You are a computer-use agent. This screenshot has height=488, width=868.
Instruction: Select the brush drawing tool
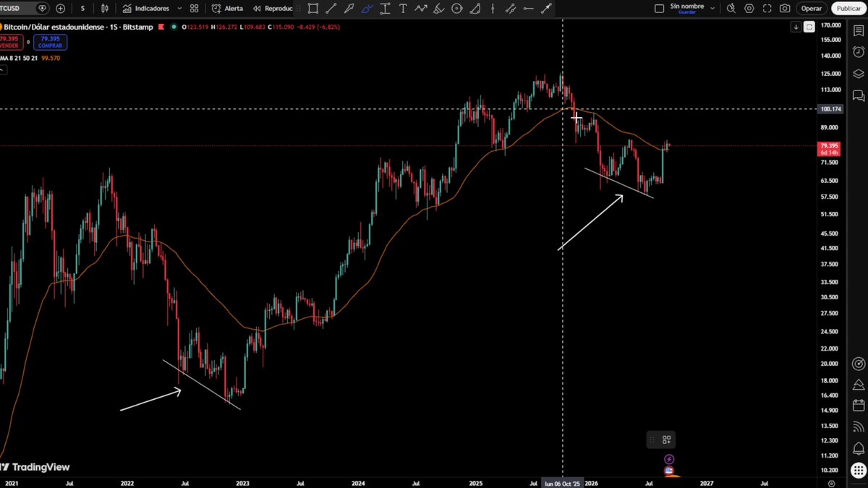pyautogui.click(x=367, y=9)
